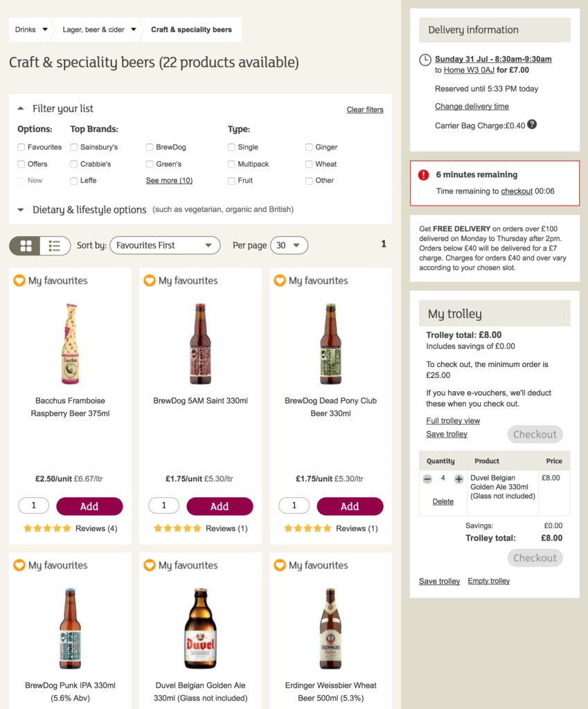
Task: Tick the Wheat type checkbox
Action: click(x=309, y=163)
